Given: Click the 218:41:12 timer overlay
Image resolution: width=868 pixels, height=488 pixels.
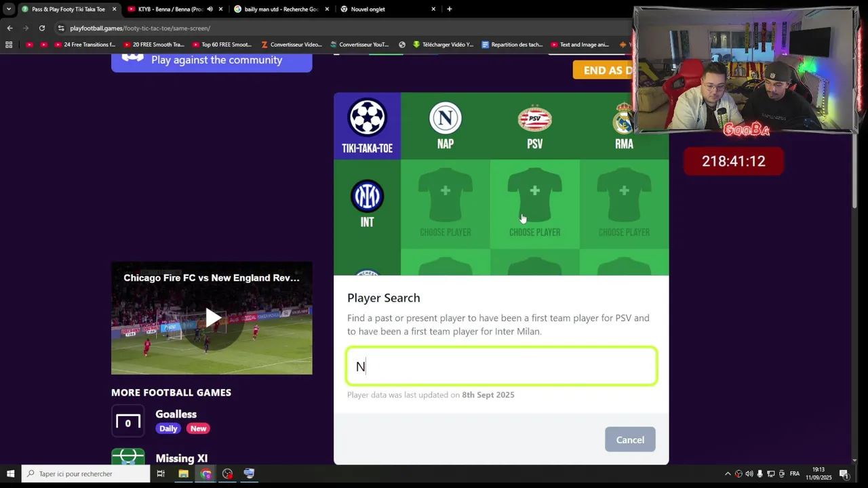Looking at the screenshot, I should tap(734, 161).
